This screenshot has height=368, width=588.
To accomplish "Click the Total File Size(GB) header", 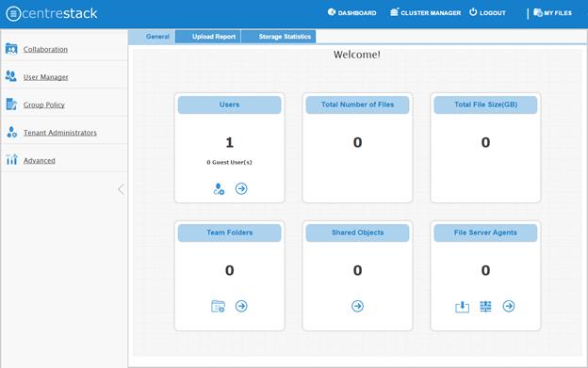I will (x=485, y=104).
